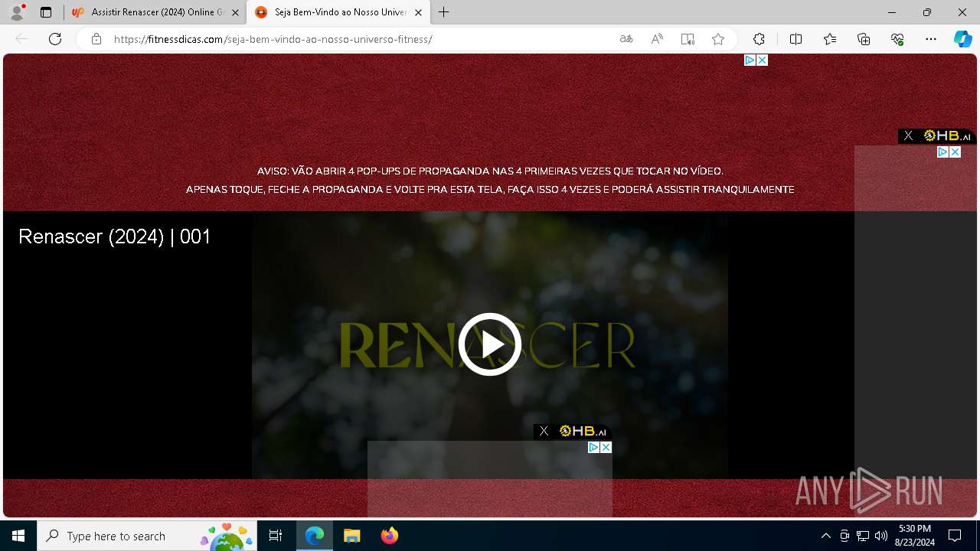Switch to the Assistir Renascer (2024) tab
Screen dimensions: 980x551
(155, 12)
